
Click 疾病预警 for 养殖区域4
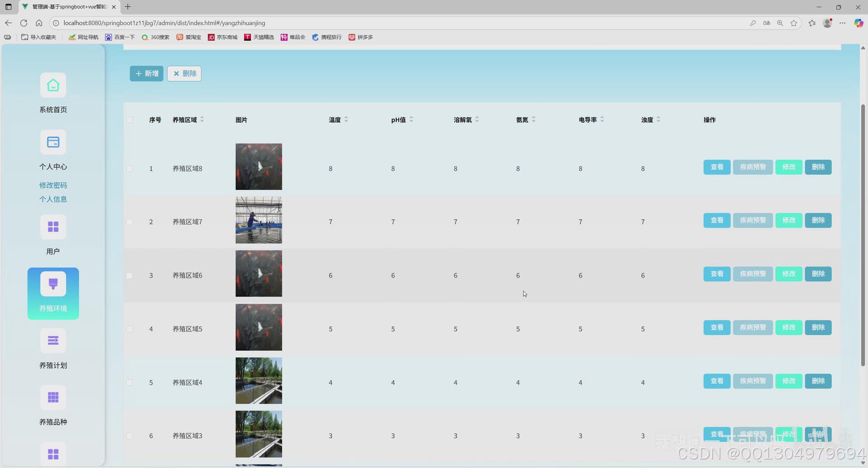coord(753,381)
